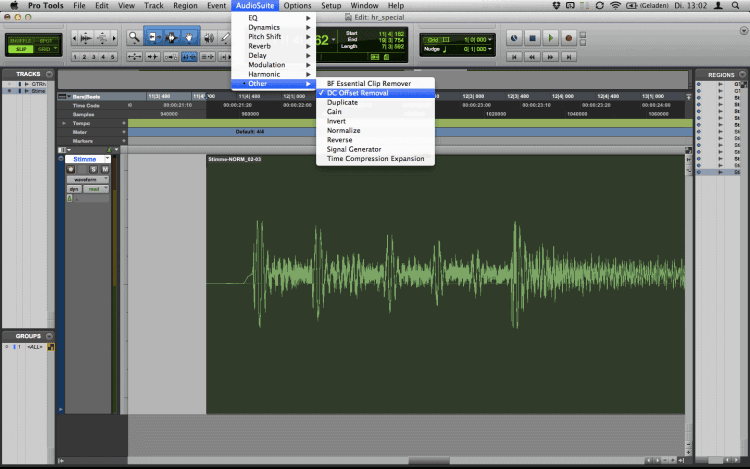Add a Marker with plus button
The width and height of the screenshot is (750, 469).
tap(124, 141)
